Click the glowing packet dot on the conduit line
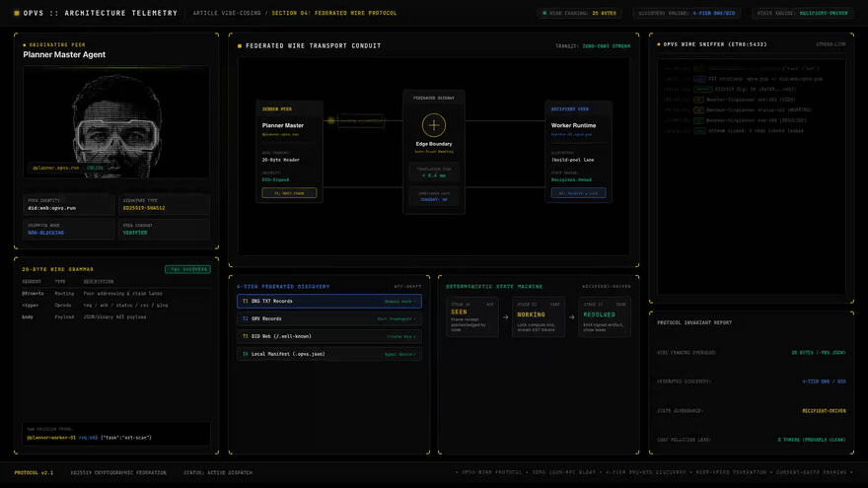This screenshot has height=488, width=868. pos(331,120)
